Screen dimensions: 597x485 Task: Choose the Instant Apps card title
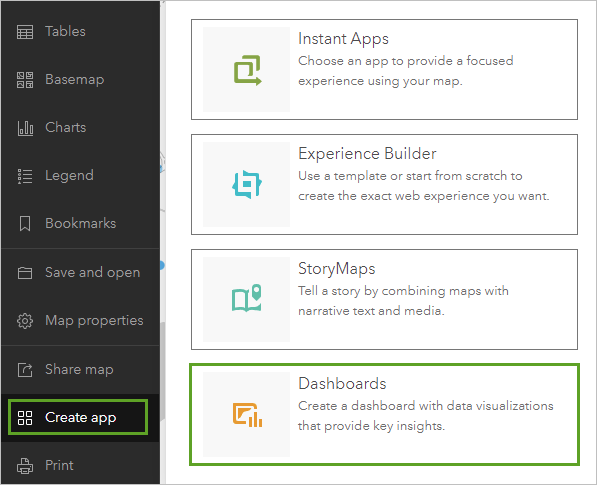click(x=343, y=39)
